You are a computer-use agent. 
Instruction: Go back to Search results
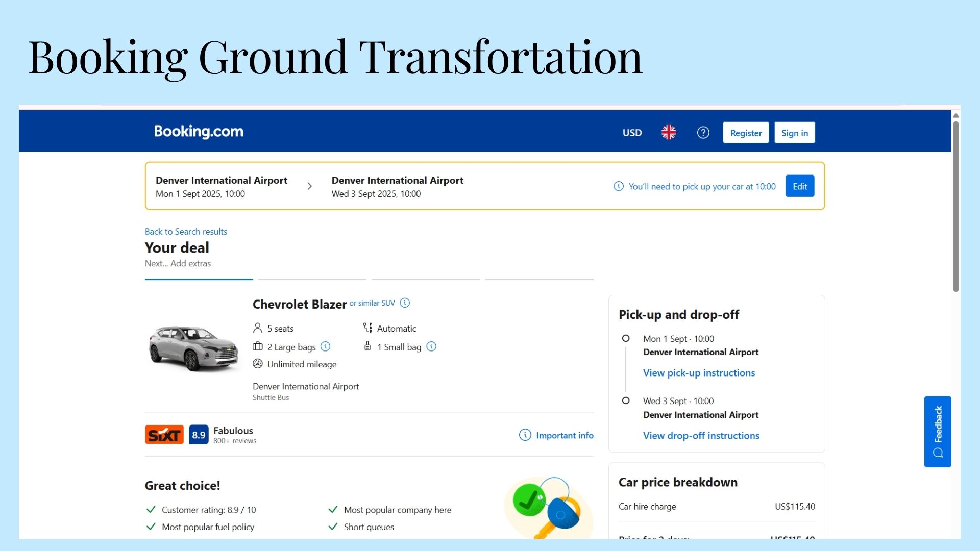point(186,232)
